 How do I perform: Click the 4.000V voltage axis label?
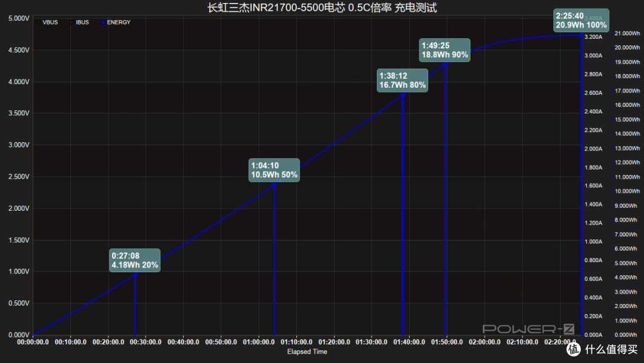[19, 82]
